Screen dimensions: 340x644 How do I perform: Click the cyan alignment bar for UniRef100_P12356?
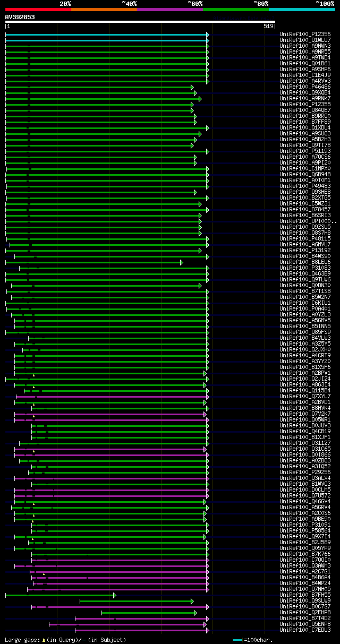[x=107, y=34]
